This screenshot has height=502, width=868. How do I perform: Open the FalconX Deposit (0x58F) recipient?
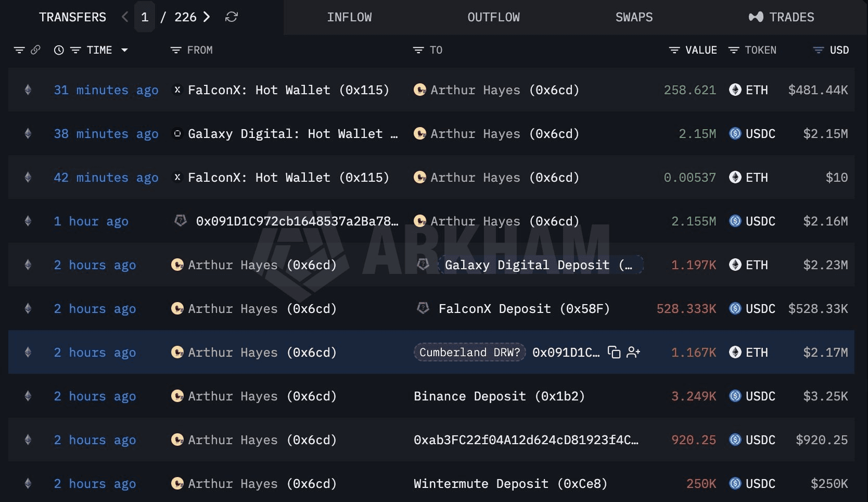click(524, 309)
